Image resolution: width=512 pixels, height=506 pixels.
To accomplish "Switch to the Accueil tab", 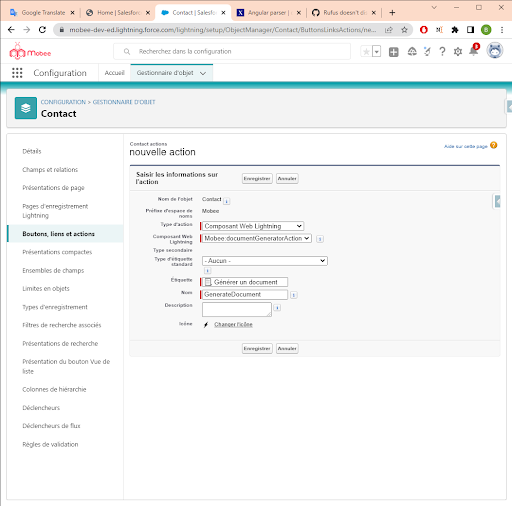I will pos(114,73).
